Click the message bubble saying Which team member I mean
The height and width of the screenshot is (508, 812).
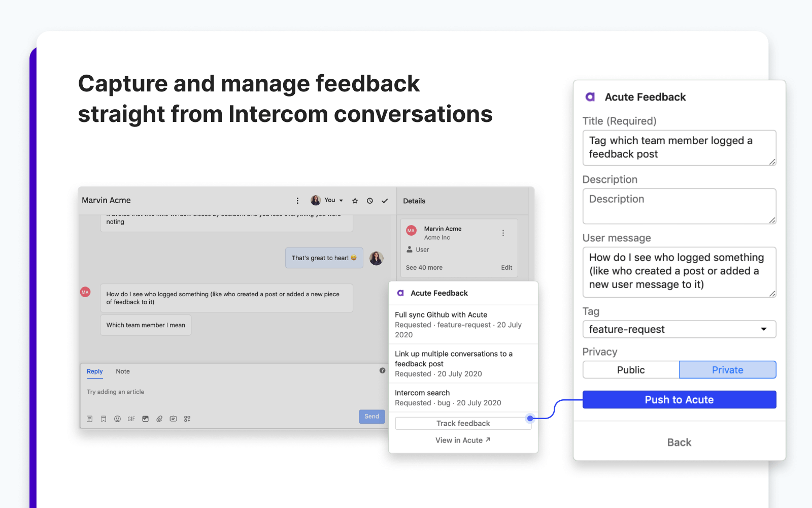tap(146, 325)
